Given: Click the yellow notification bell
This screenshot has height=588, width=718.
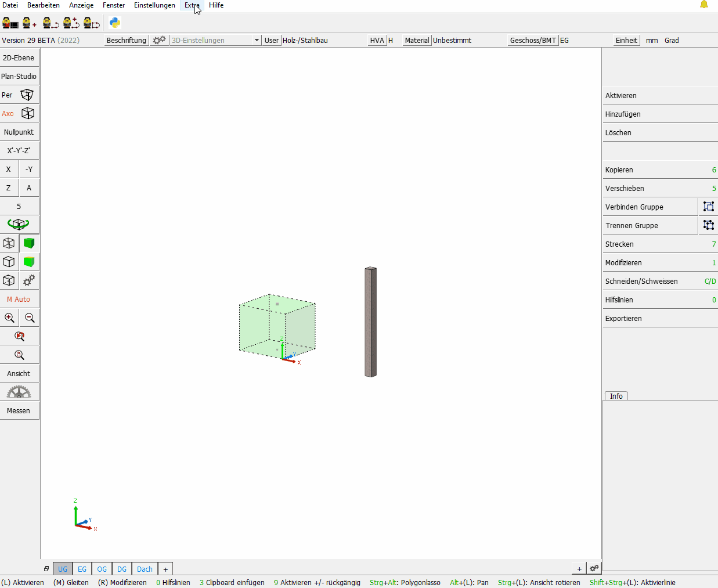Looking at the screenshot, I should pos(703,5).
